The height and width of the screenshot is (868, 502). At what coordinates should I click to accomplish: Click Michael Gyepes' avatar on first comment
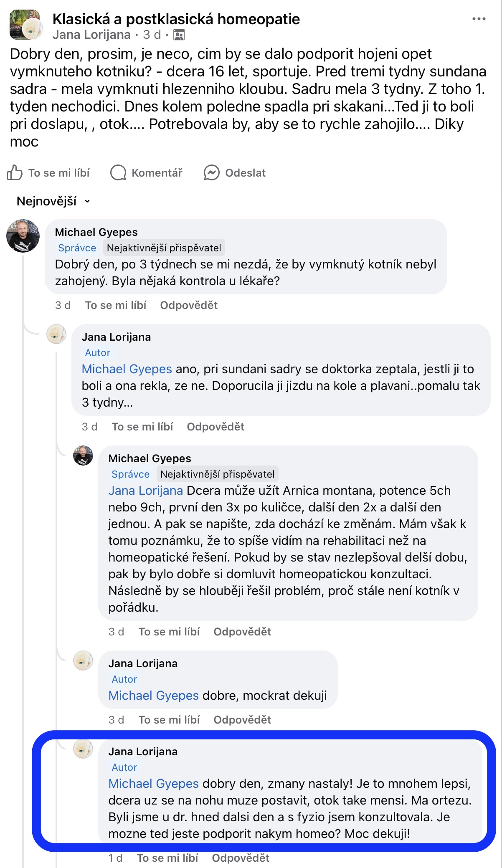(x=23, y=236)
